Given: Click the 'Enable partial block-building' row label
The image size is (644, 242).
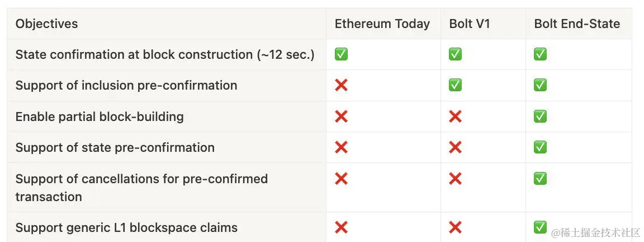Looking at the screenshot, I should pyautogui.click(x=100, y=117).
